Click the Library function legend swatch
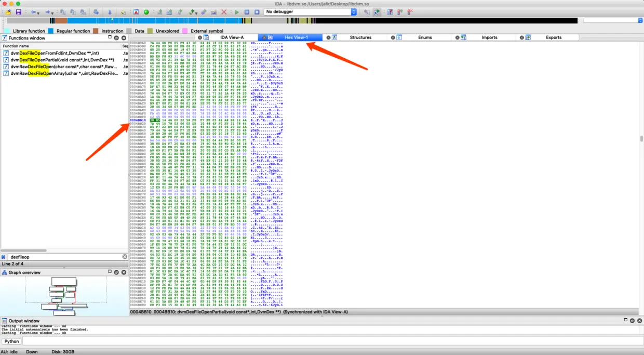The width and height of the screenshot is (644, 355). (7, 31)
